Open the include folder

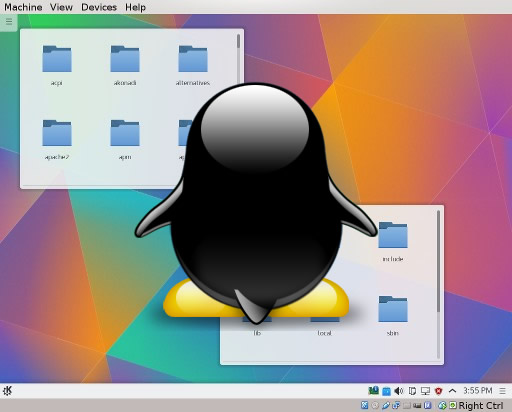coord(393,242)
